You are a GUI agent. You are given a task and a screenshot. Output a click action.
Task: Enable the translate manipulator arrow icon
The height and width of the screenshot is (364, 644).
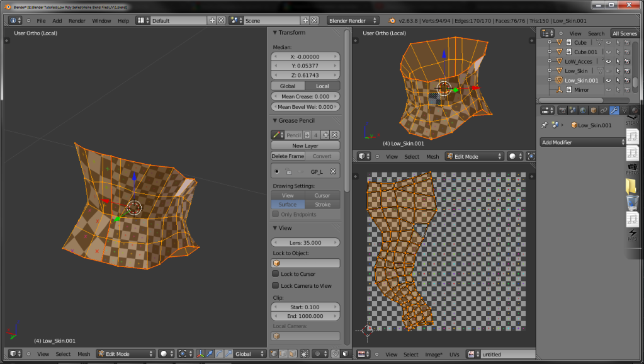[210, 354]
